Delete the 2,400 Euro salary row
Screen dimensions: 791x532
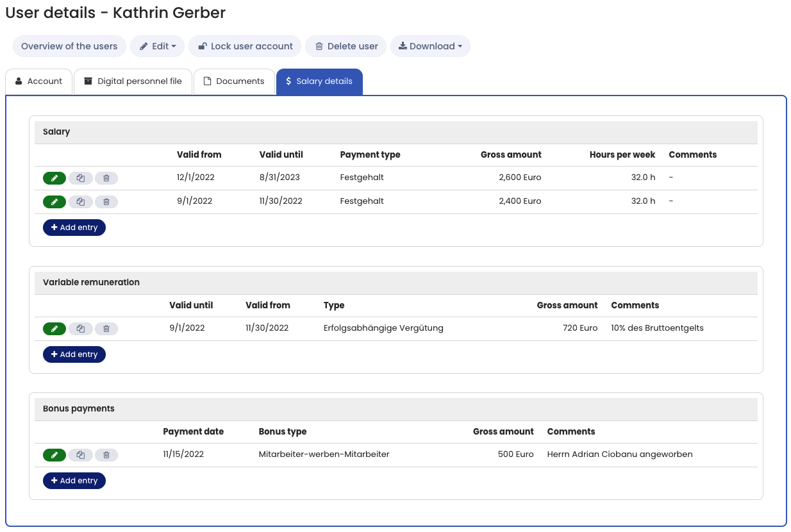point(106,202)
